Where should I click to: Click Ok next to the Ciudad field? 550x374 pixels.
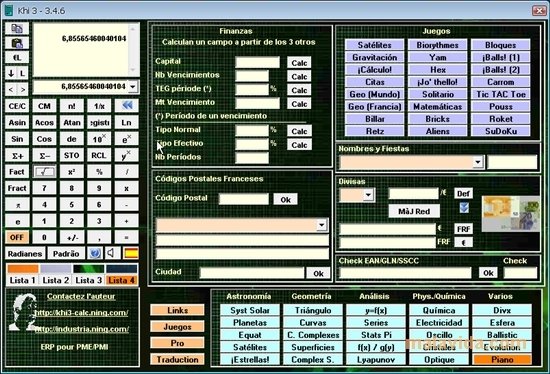pyautogui.click(x=318, y=273)
